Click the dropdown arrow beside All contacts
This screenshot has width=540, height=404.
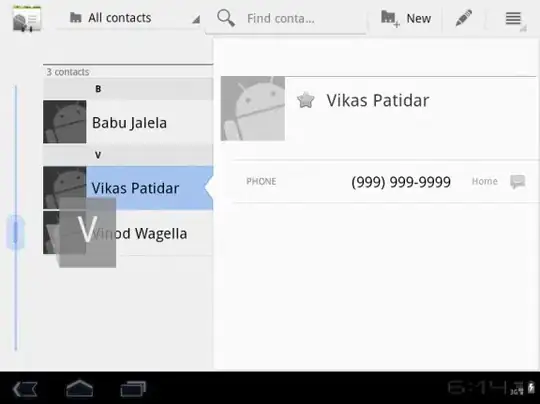[x=196, y=20]
